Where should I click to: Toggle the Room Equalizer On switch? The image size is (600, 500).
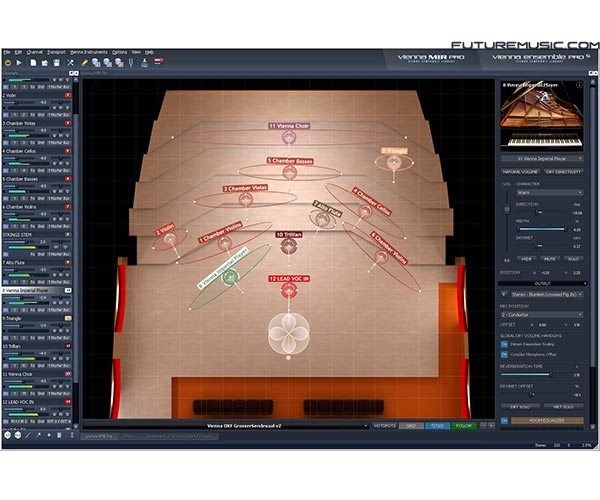(504, 420)
